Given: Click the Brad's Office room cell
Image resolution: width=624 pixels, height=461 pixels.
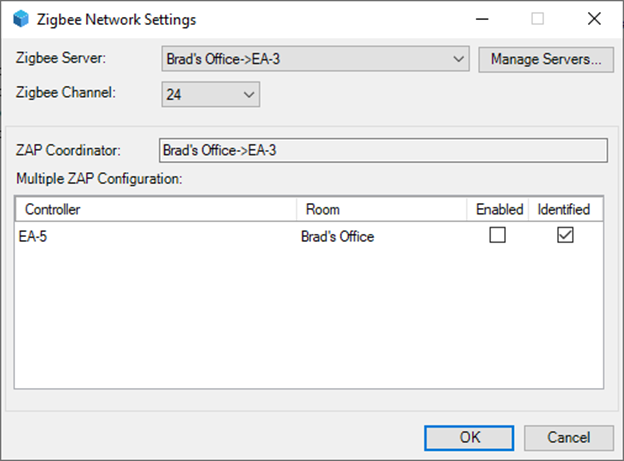Looking at the screenshot, I should (337, 236).
